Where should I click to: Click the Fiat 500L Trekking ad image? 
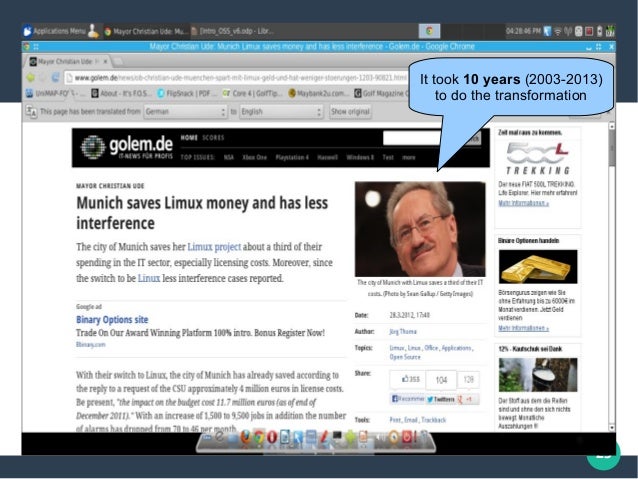pos(538,158)
